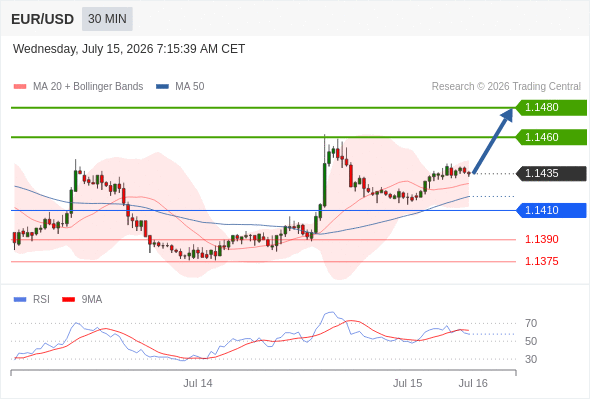Click the RSI 50 level label

point(531,341)
